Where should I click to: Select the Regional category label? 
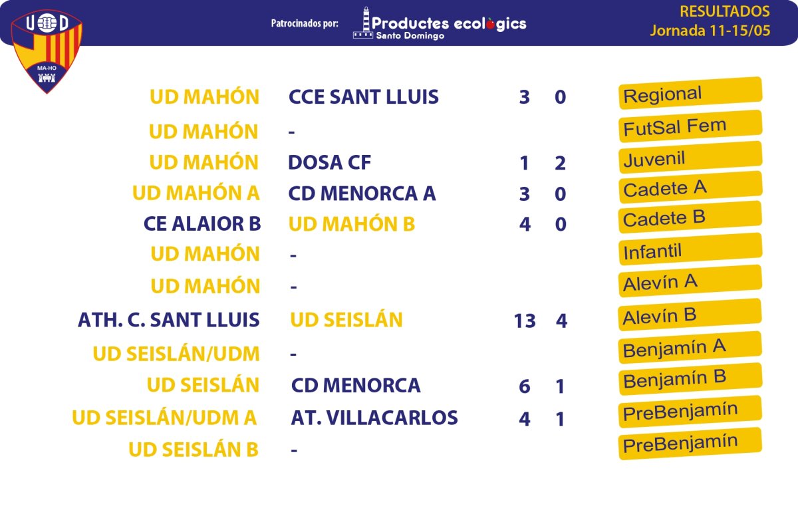pos(690,93)
